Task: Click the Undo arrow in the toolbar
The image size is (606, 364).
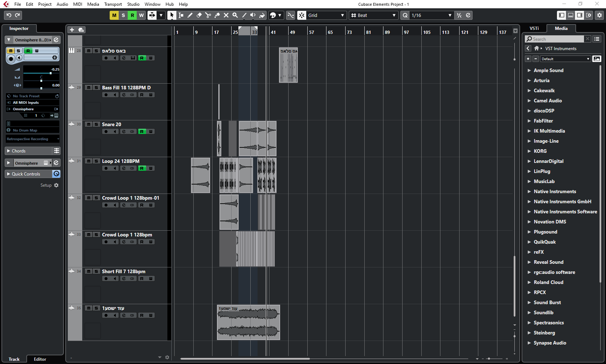Action: point(9,15)
